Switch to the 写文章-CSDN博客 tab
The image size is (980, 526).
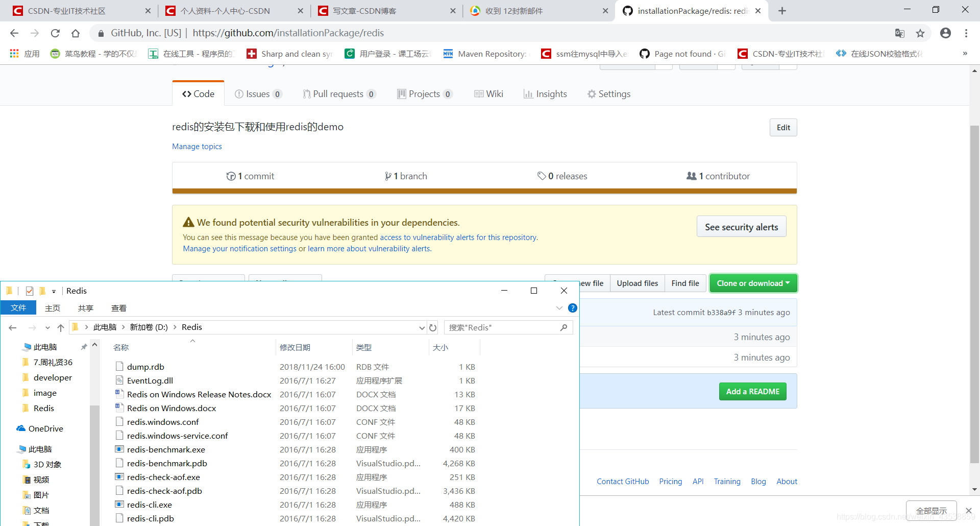point(385,11)
